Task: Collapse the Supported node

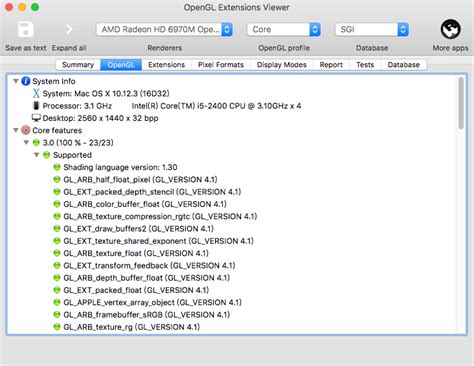Action: coord(37,155)
